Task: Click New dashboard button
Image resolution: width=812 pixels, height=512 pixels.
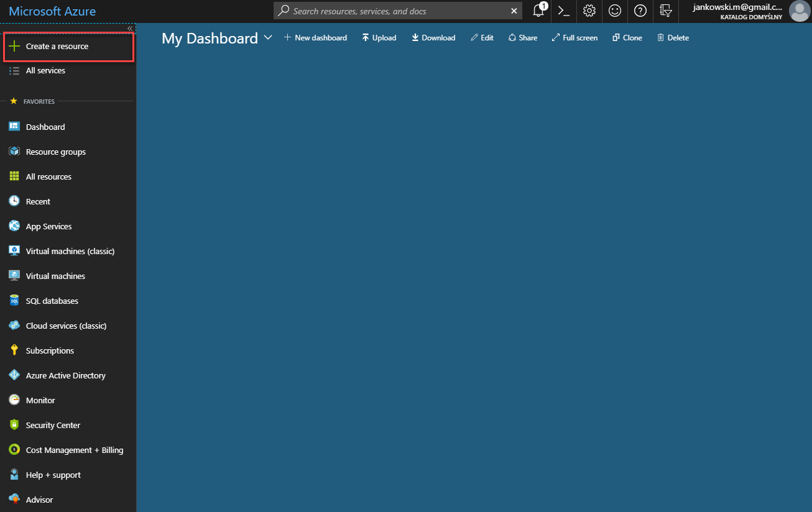Action: pyautogui.click(x=315, y=38)
